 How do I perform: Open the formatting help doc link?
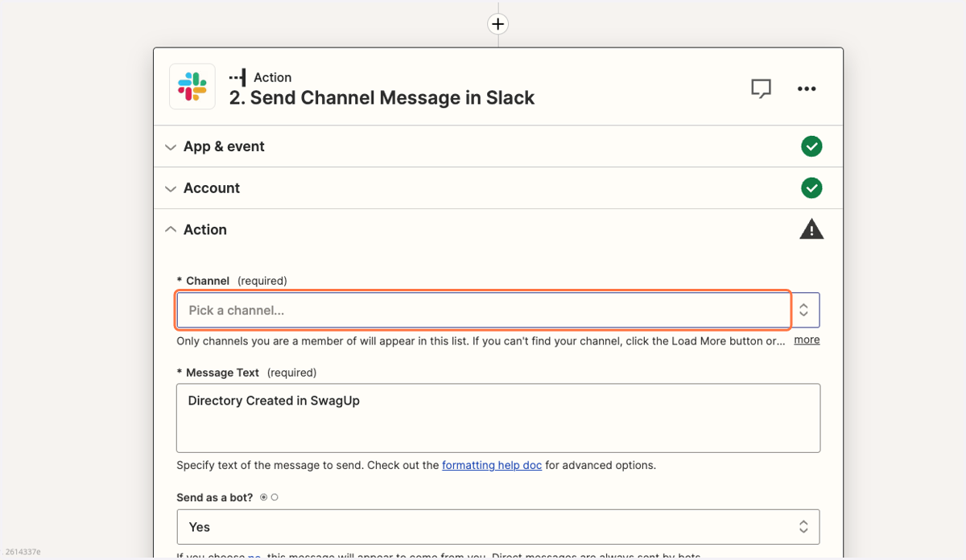[x=492, y=465]
